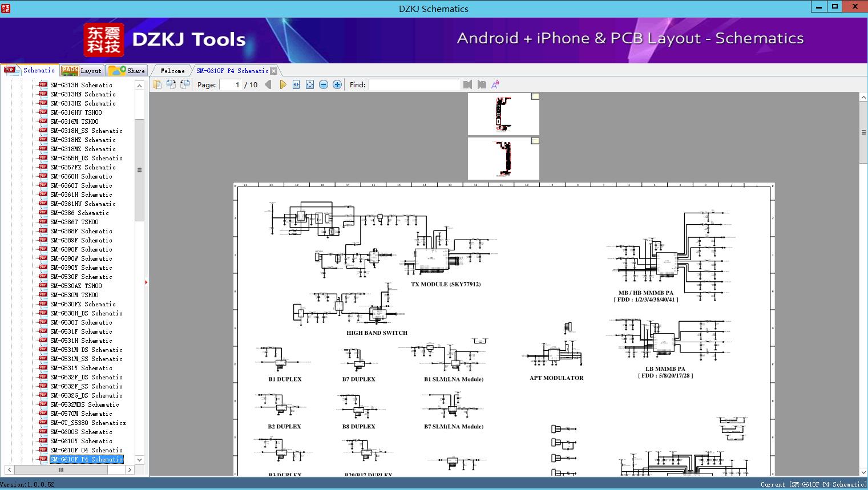
Task: Select the SM-G610F P4 Schematic document tab
Action: point(232,71)
